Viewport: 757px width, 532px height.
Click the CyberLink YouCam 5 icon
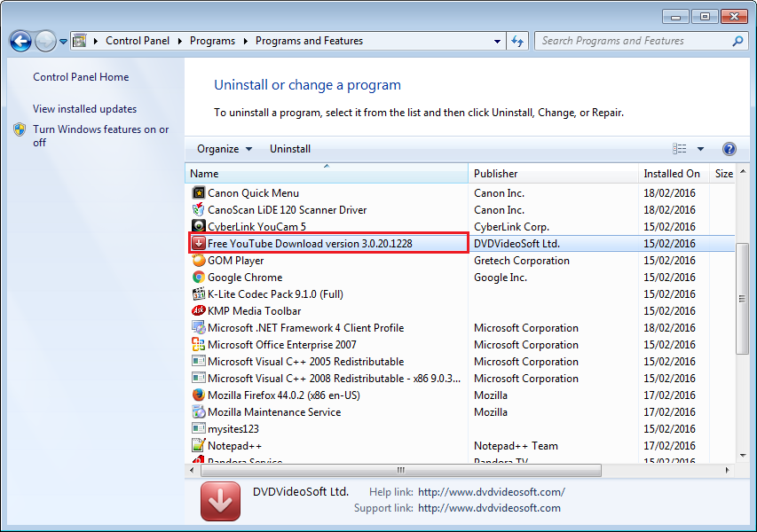[x=199, y=226]
